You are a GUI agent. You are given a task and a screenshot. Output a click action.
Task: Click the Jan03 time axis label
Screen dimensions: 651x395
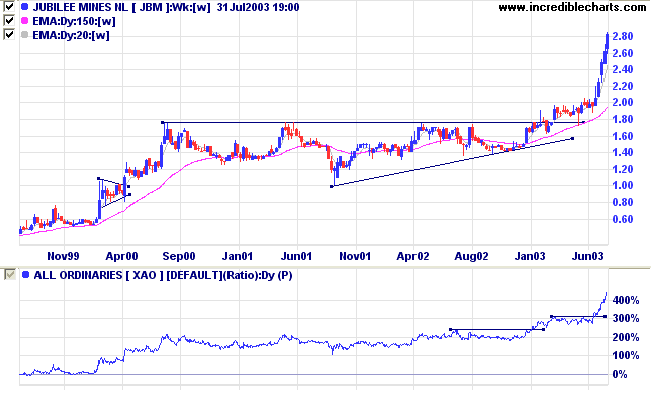point(530,256)
